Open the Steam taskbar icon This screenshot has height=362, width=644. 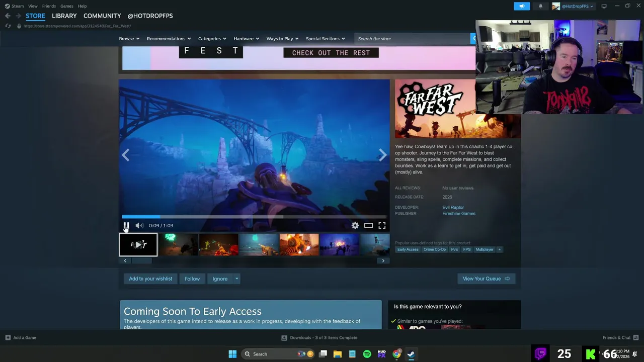point(411,354)
